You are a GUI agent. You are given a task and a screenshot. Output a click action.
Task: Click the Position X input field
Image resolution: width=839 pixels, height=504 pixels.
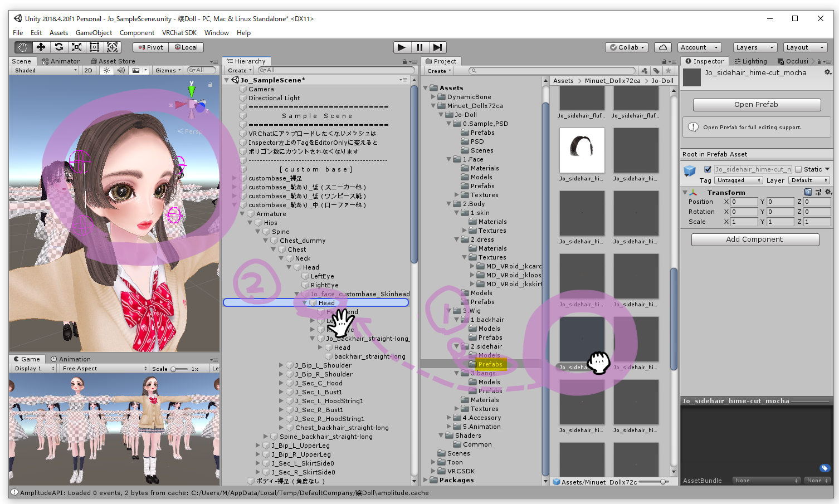coord(744,202)
